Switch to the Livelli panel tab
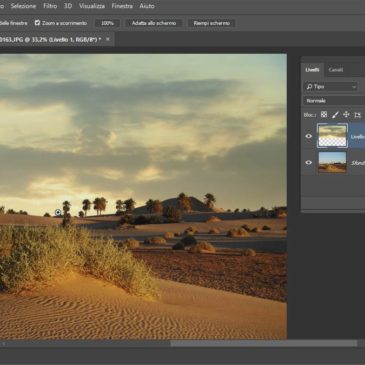Screen dimensions: 365x365 312,70
